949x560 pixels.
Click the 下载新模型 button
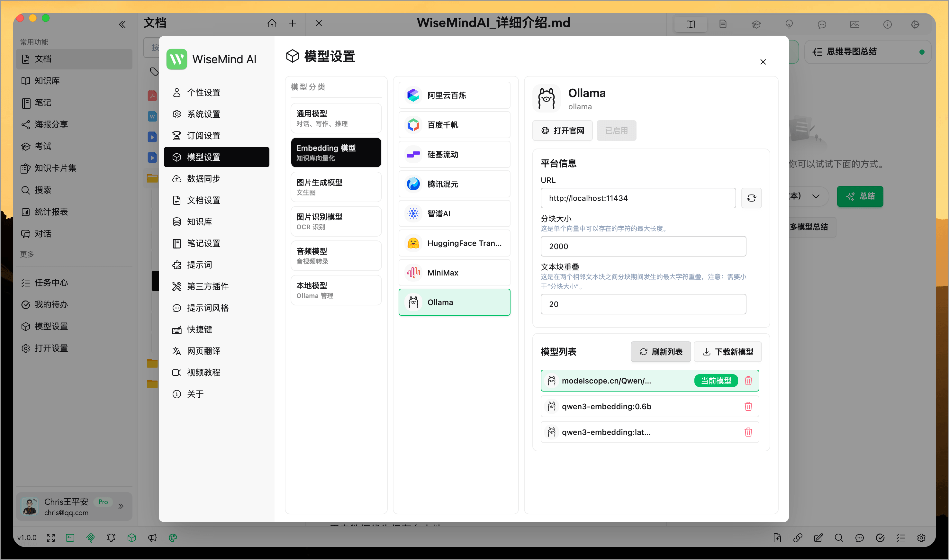coord(728,351)
